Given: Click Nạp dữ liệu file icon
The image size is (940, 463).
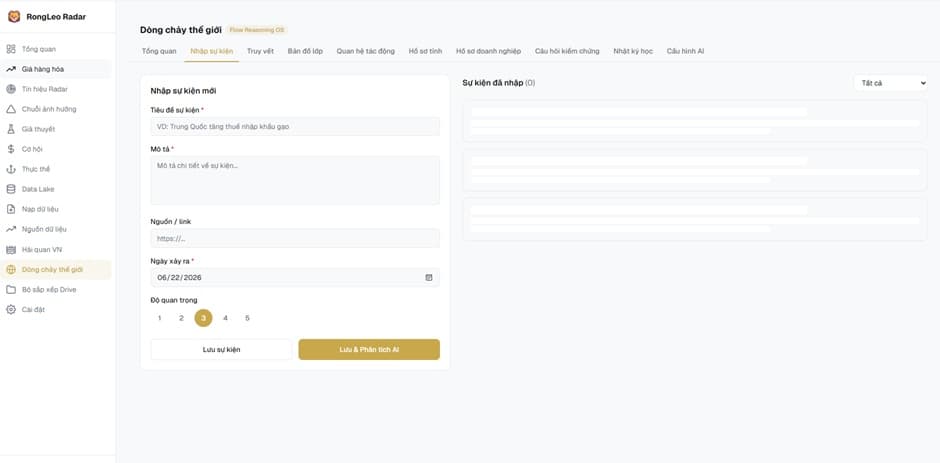Looking at the screenshot, I should coord(11,209).
